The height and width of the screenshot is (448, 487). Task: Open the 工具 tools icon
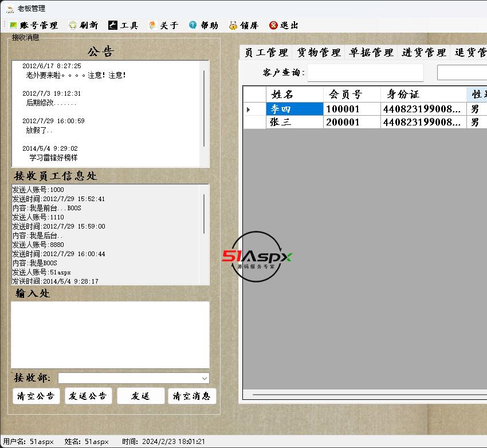click(x=112, y=25)
